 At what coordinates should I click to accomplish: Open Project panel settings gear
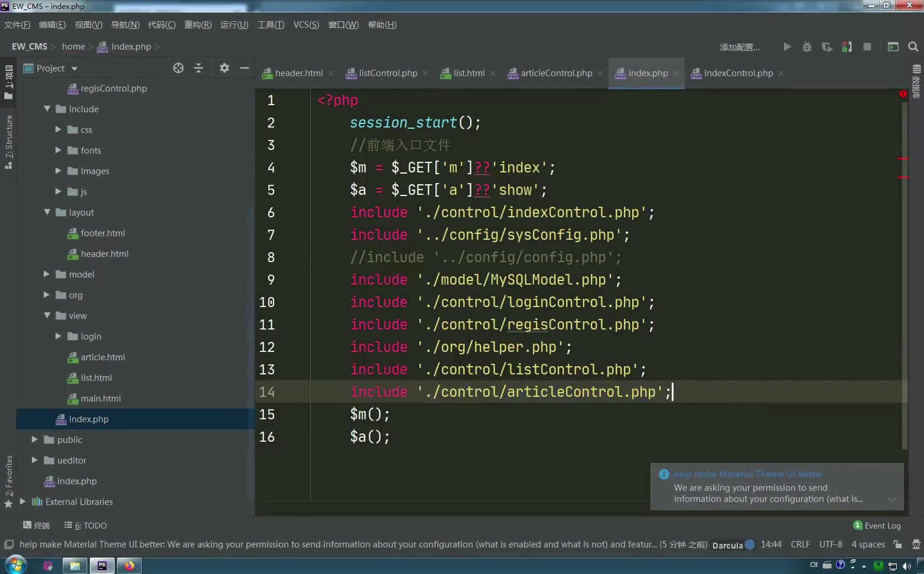click(x=225, y=68)
